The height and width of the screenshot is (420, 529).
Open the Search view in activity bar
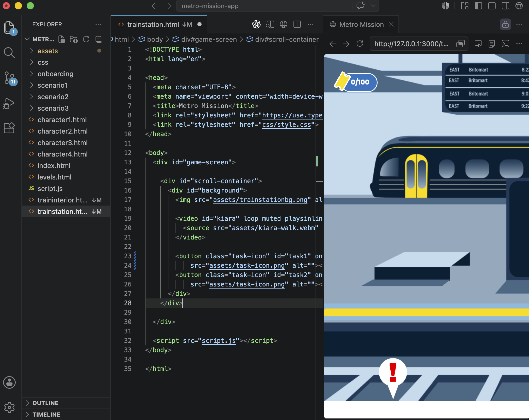coord(9,52)
